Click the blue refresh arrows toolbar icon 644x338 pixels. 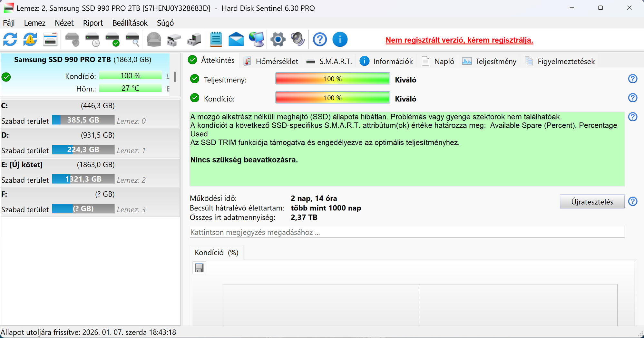pos(10,40)
